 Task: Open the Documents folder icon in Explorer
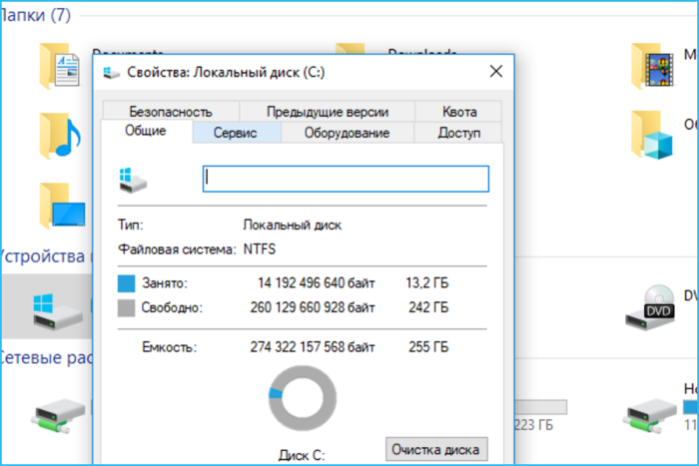[60, 66]
